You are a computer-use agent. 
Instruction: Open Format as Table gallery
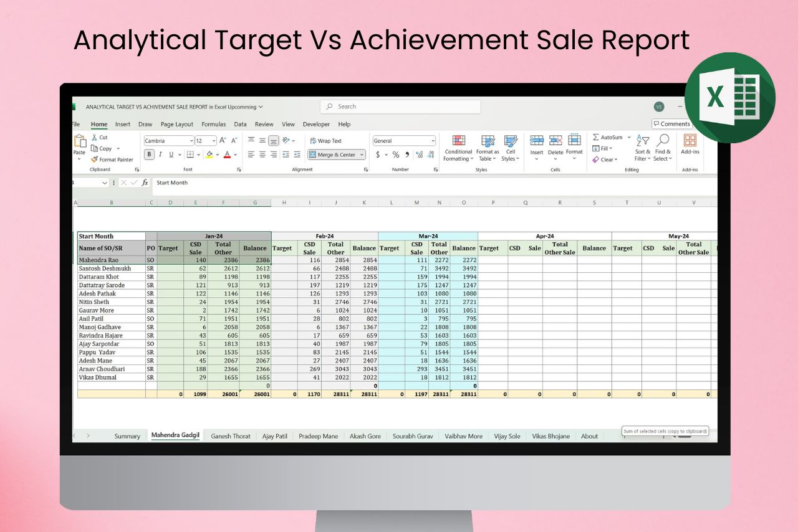488,148
